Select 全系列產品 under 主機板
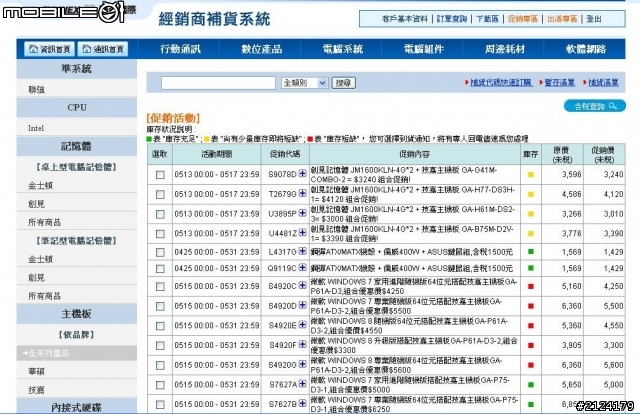Screen dimensions: 640x414 coord(77,353)
